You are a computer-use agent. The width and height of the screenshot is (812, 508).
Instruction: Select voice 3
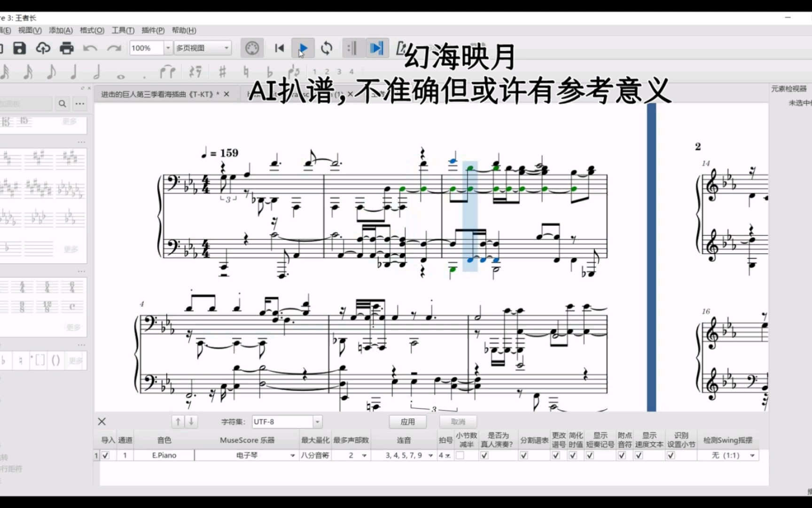(339, 72)
